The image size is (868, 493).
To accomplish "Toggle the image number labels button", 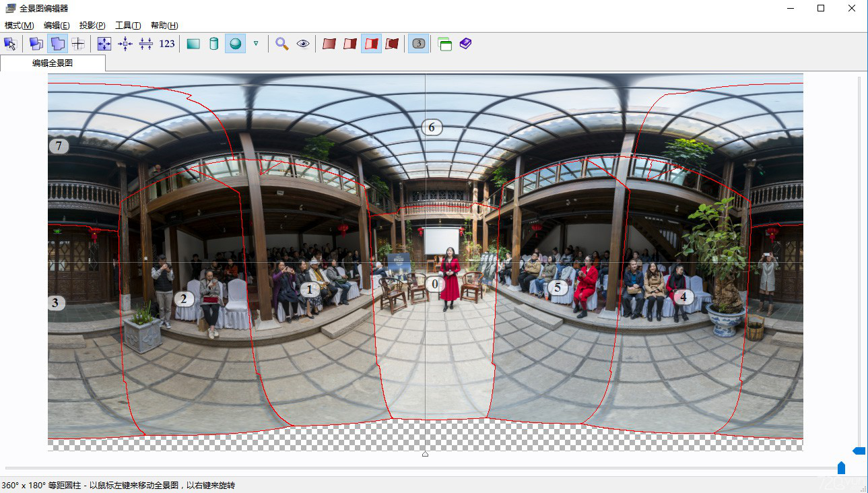I will [x=418, y=44].
